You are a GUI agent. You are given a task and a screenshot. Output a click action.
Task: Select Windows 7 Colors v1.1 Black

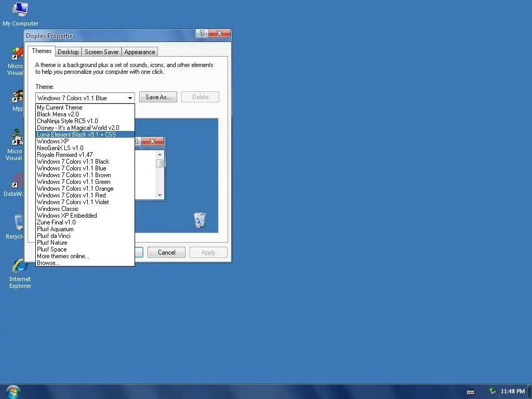point(85,162)
